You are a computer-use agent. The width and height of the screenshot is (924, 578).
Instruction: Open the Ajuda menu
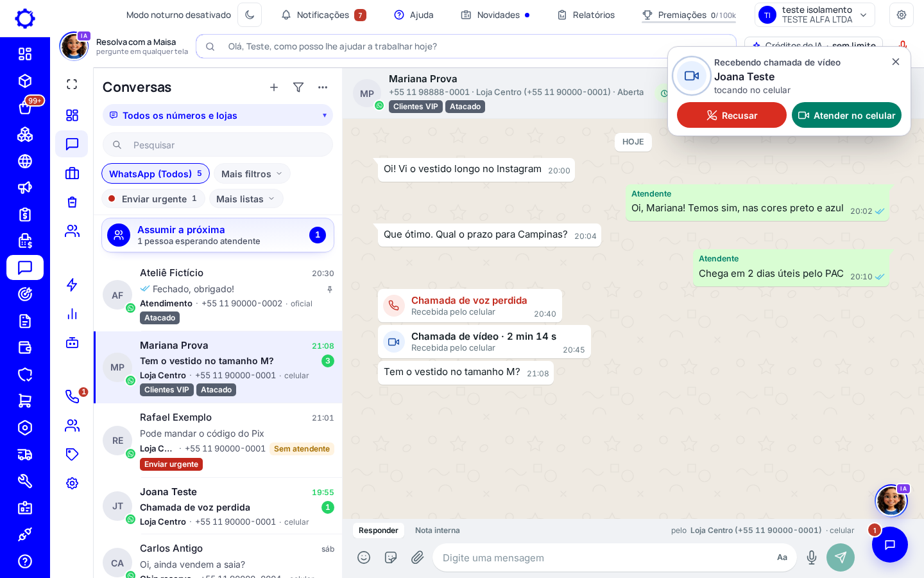(x=414, y=15)
